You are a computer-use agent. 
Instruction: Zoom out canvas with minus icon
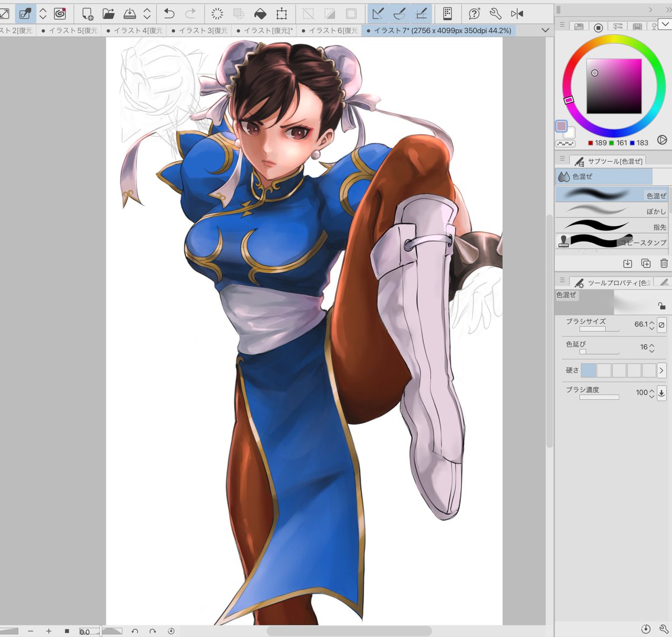pyautogui.click(x=31, y=631)
